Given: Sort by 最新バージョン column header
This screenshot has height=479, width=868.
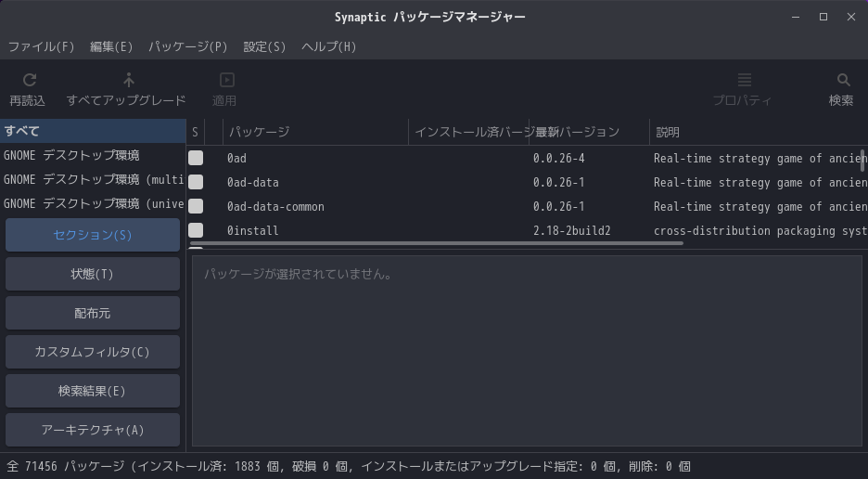Looking at the screenshot, I should 589,132.
